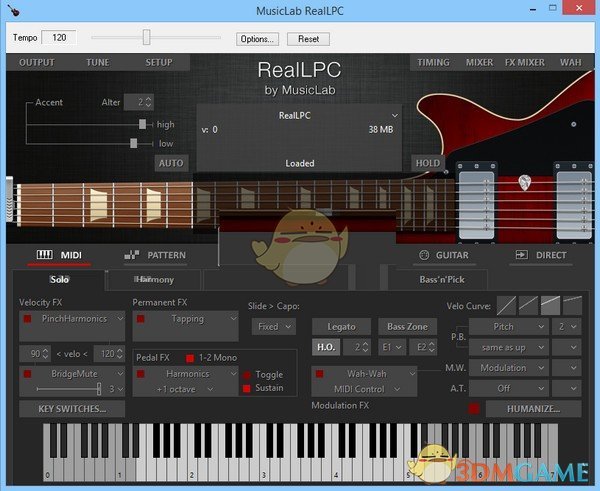This screenshot has height=491, width=600.
Task: Click the neck pickup on the guitar
Action: [x=476, y=203]
